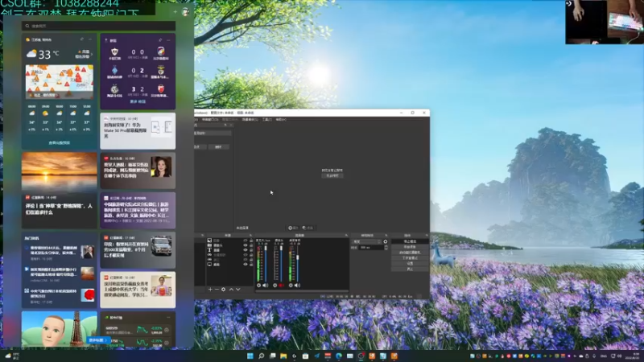The width and height of the screenshot is (644, 362).
Task: Float the controls dock via header icon
Action: 427,236
